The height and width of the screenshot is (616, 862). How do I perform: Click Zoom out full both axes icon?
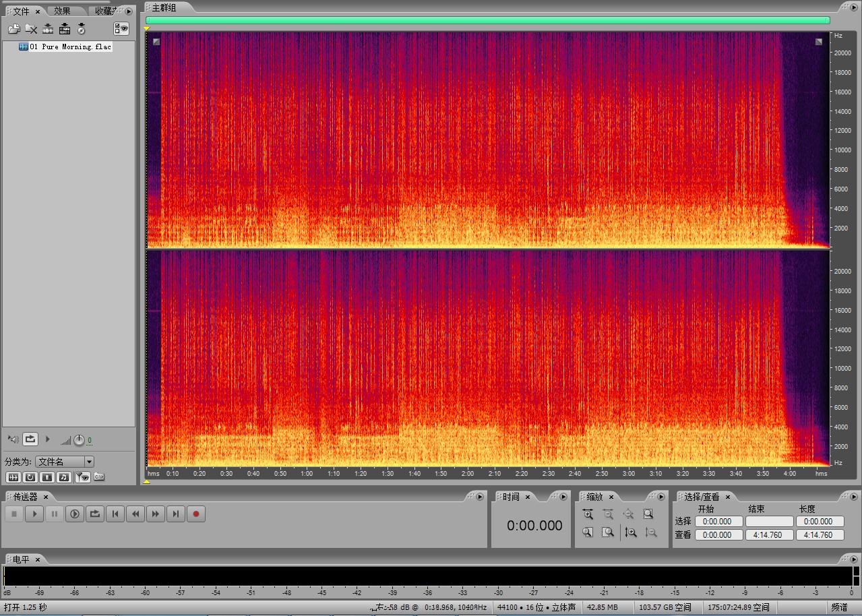coord(628,514)
